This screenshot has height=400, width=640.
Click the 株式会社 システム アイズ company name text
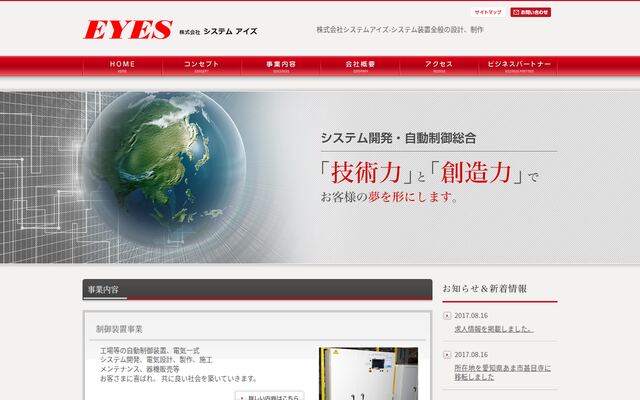(x=218, y=31)
